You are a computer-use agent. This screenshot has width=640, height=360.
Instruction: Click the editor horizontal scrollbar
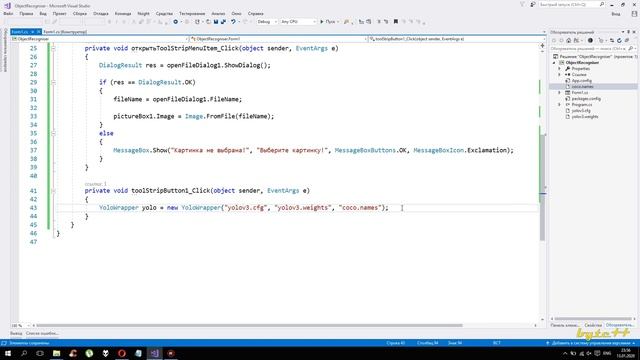tap(249, 326)
